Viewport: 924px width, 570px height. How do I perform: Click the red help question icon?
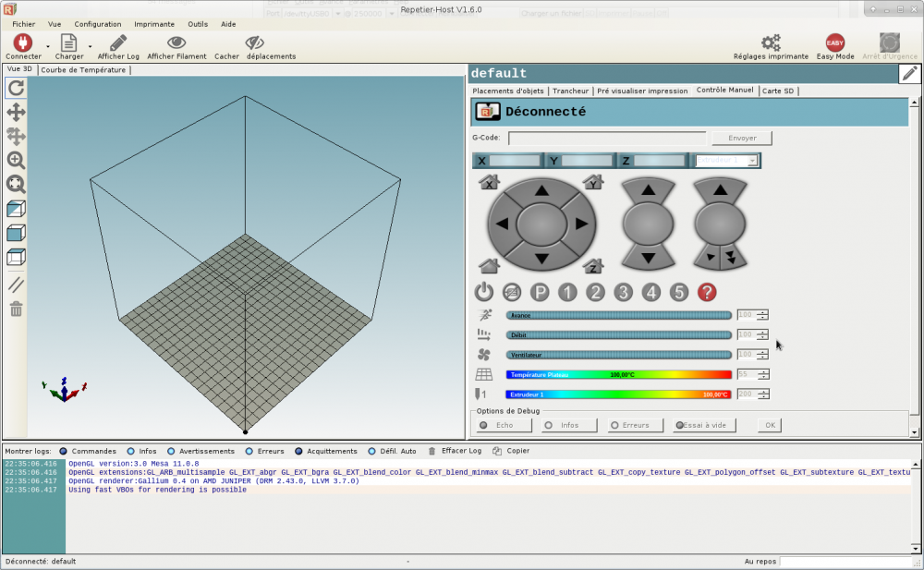point(707,292)
